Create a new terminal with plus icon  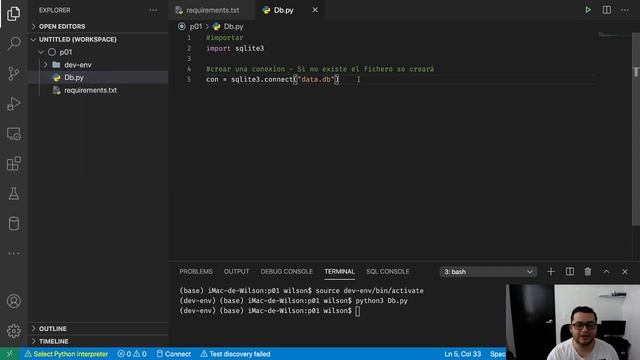pyautogui.click(x=551, y=271)
